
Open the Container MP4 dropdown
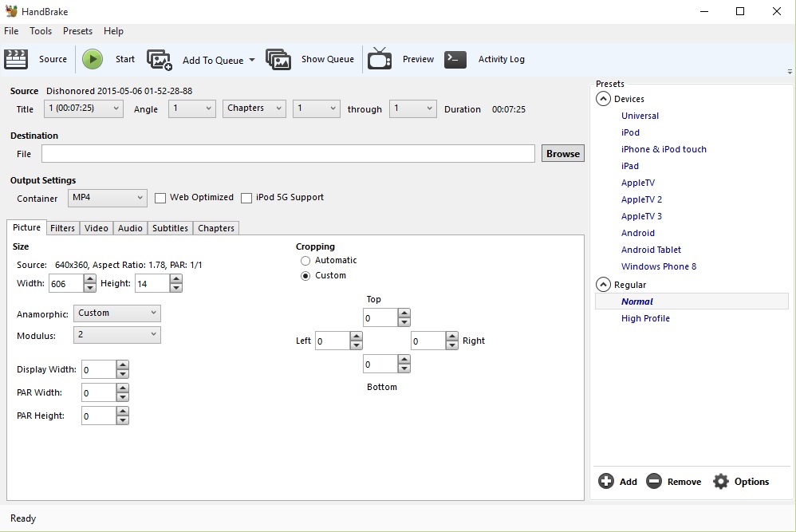(x=108, y=198)
